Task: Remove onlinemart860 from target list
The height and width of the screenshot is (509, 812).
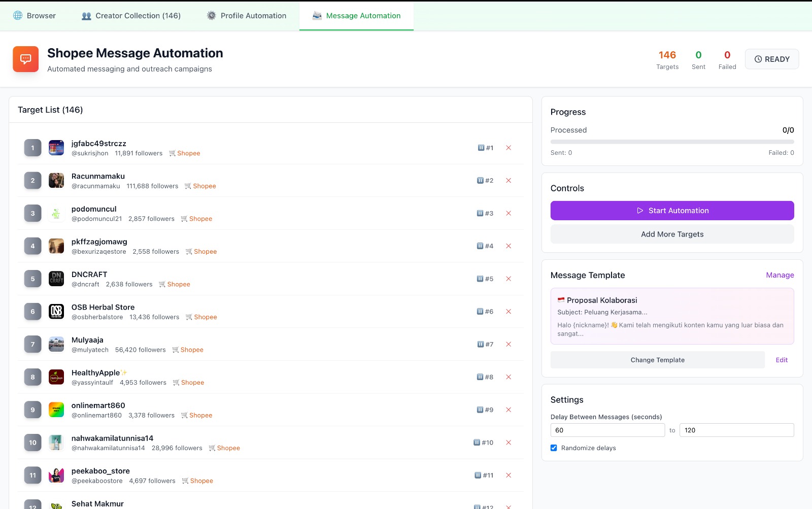Action: coord(509,410)
